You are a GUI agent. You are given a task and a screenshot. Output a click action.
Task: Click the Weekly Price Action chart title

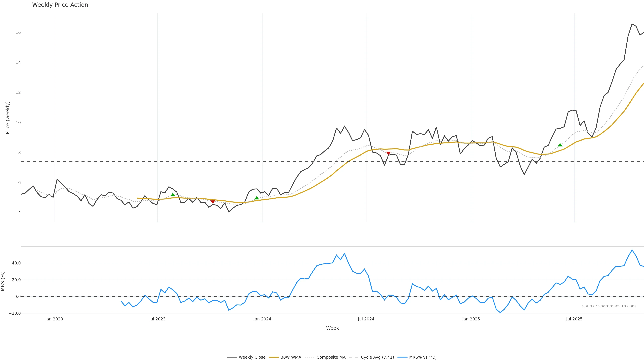click(x=60, y=5)
